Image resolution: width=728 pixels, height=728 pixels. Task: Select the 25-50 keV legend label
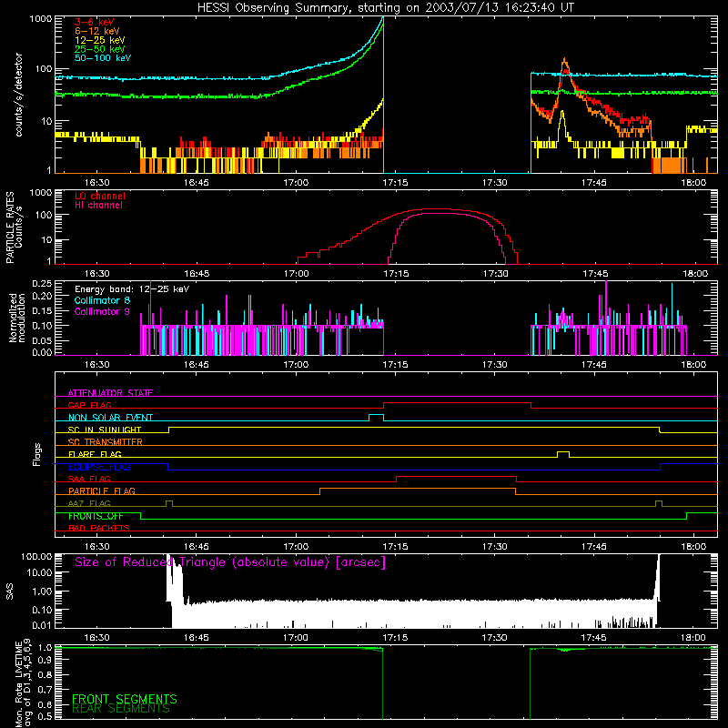(x=100, y=49)
